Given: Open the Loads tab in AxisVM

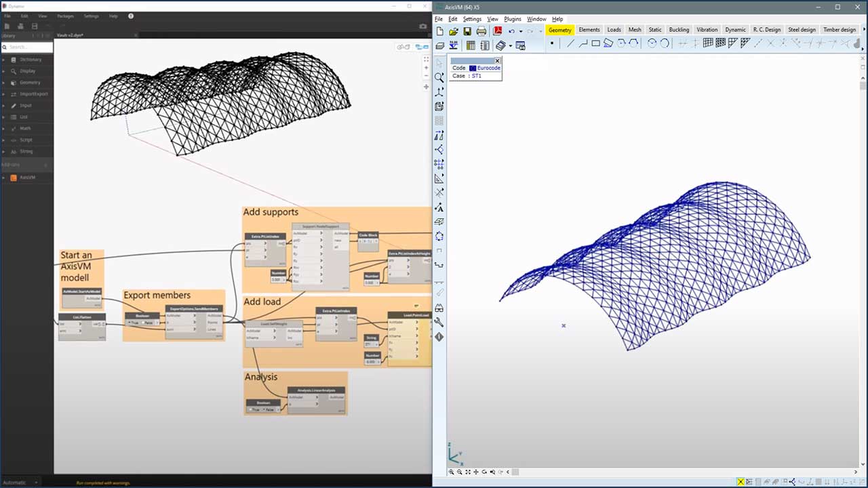Looking at the screenshot, I should (x=614, y=30).
